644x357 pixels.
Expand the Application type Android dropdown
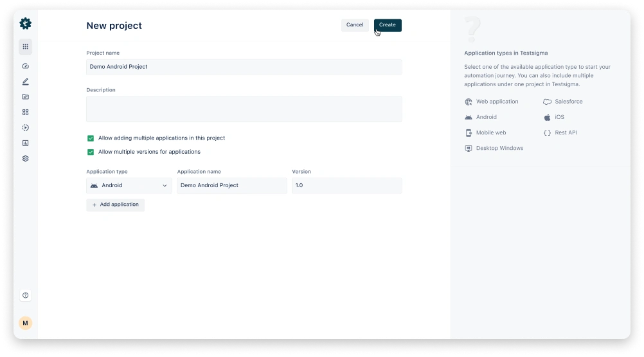(129, 186)
